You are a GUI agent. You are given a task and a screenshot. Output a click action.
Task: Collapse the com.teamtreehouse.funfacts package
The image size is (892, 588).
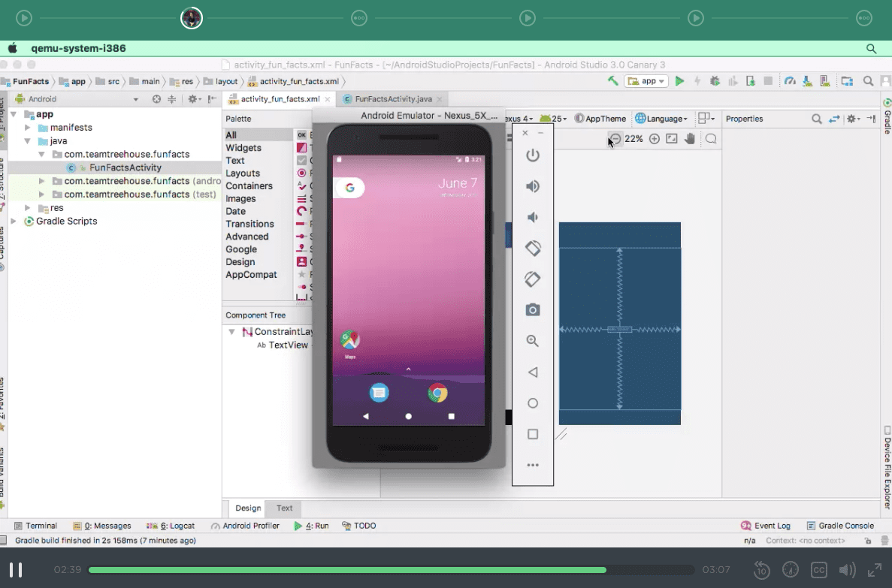pyautogui.click(x=43, y=154)
